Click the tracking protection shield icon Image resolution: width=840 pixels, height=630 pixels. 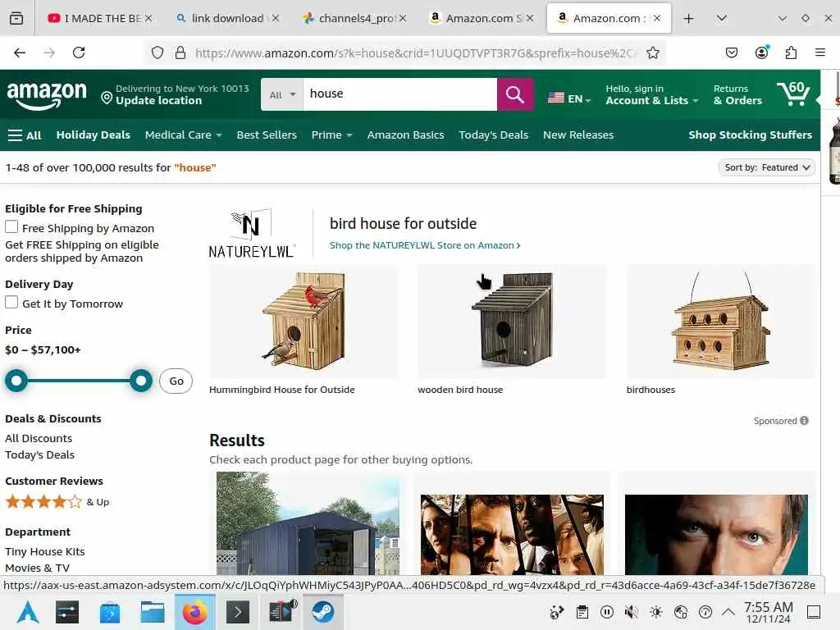pyautogui.click(x=157, y=52)
